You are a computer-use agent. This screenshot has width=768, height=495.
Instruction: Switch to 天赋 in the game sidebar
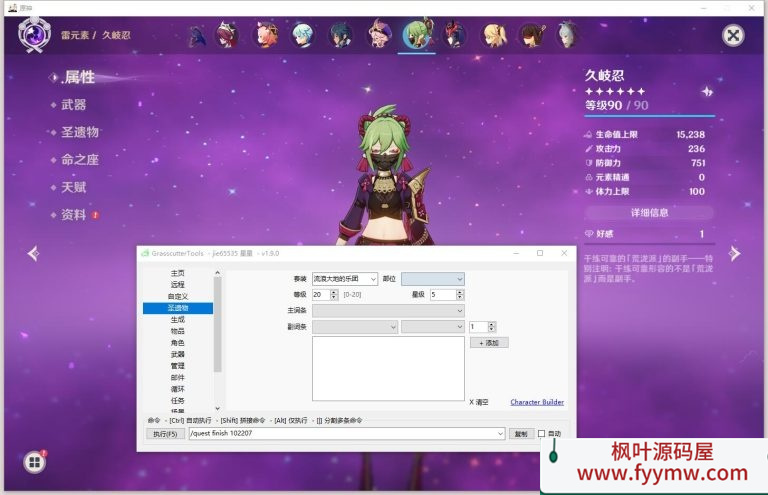click(73, 187)
